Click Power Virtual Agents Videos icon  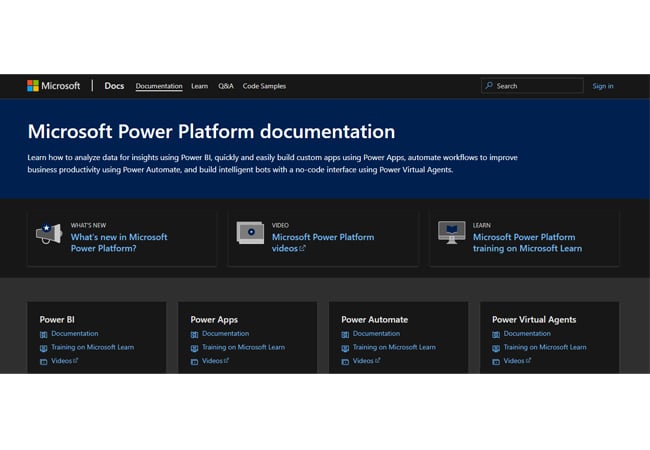click(x=496, y=362)
